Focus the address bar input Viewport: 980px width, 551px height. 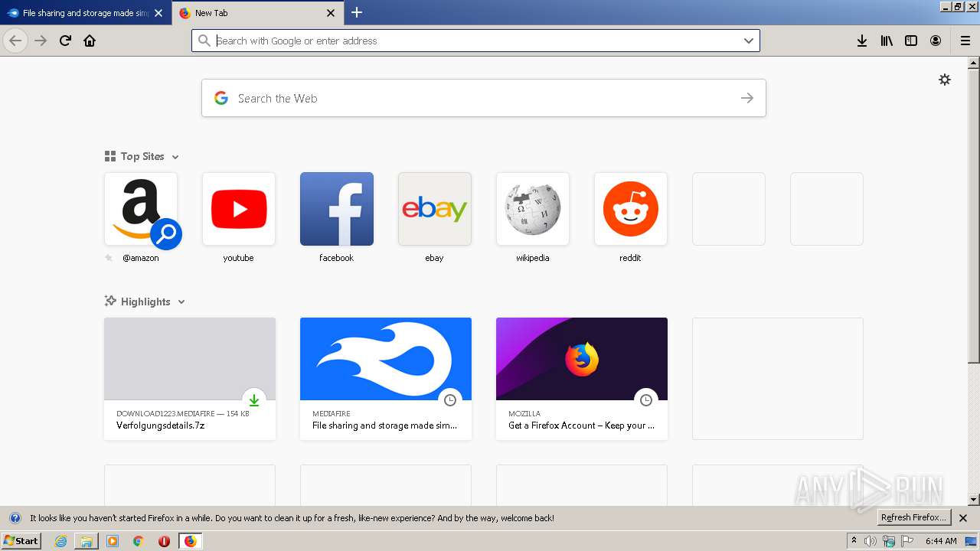tap(475, 41)
